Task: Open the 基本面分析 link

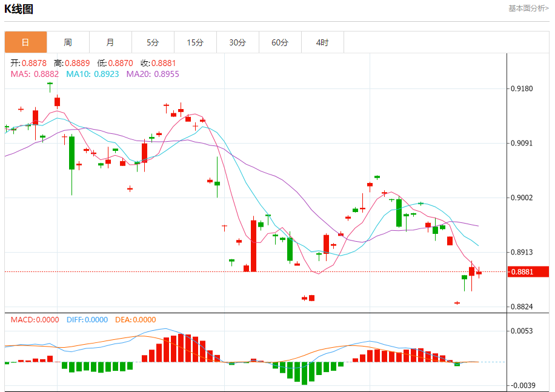Action: pyautogui.click(x=528, y=8)
